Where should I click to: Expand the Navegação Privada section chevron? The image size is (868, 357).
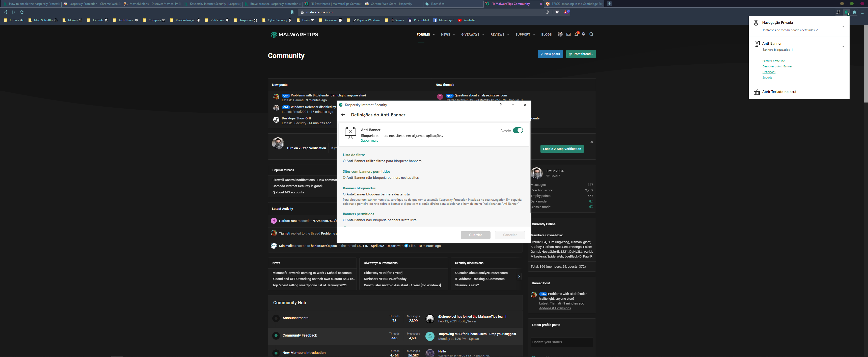(843, 26)
